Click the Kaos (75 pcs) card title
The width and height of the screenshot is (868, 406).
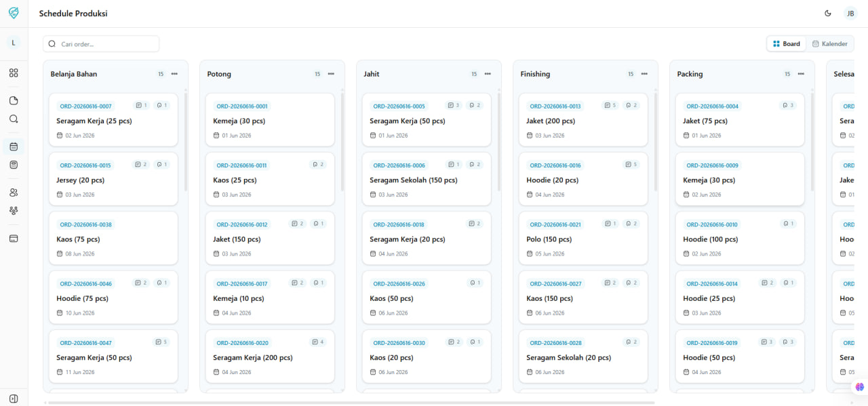(78, 239)
